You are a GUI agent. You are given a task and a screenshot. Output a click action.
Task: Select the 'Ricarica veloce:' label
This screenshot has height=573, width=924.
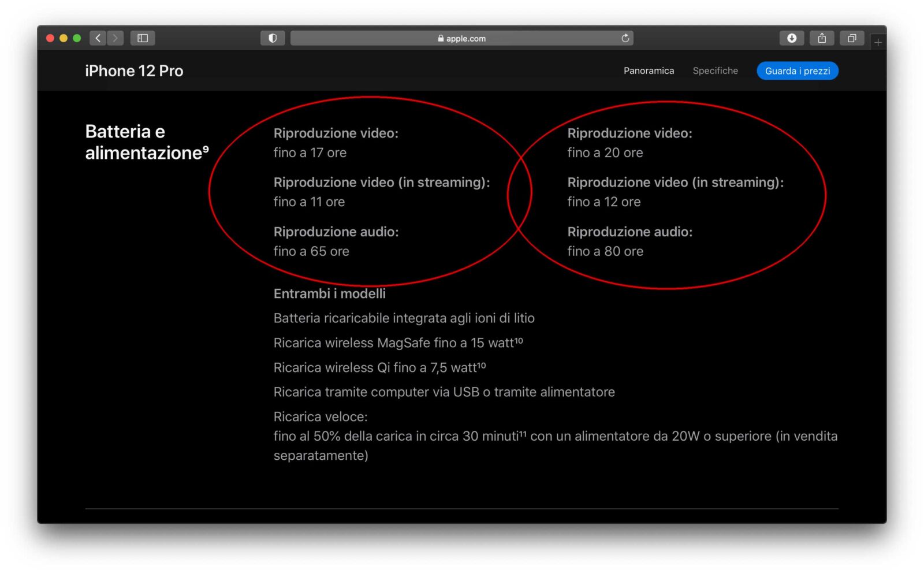(321, 416)
